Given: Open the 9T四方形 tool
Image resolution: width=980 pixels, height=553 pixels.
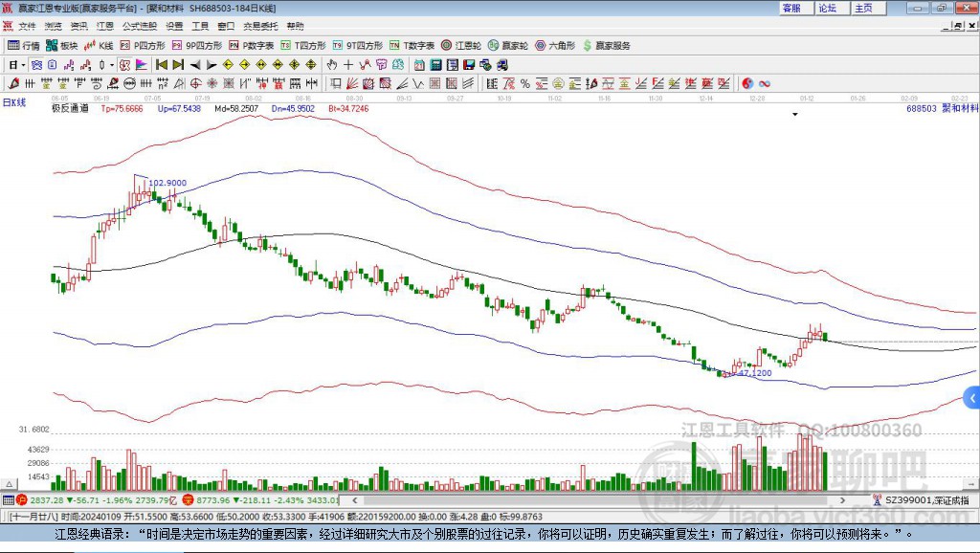Looking at the screenshot, I should pos(358,46).
